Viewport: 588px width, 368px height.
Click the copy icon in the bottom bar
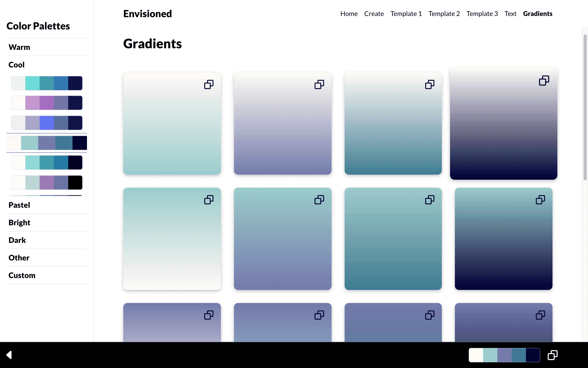pos(552,355)
